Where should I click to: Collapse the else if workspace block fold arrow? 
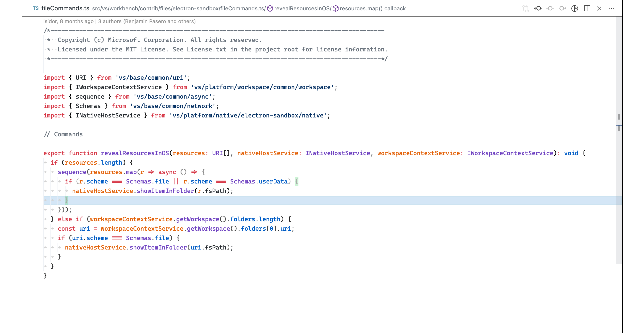tap(45, 219)
